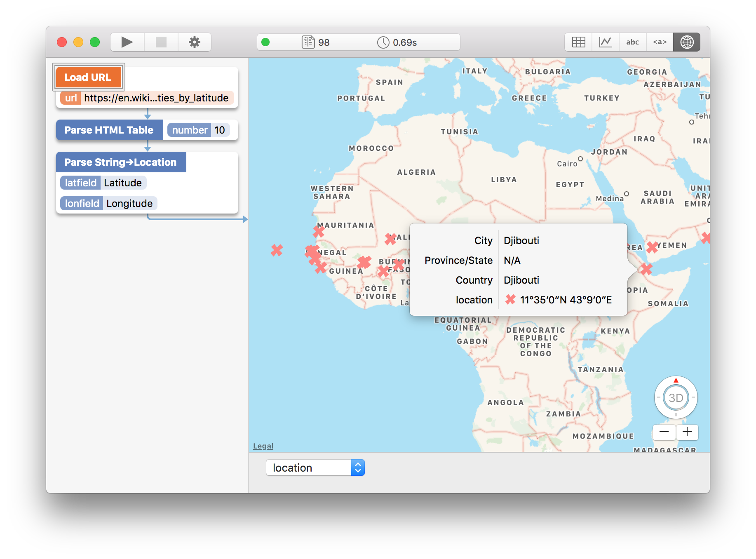Click the red north arrow on compass
Image resolution: width=756 pixels, height=559 pixels.
coord(676,380)
